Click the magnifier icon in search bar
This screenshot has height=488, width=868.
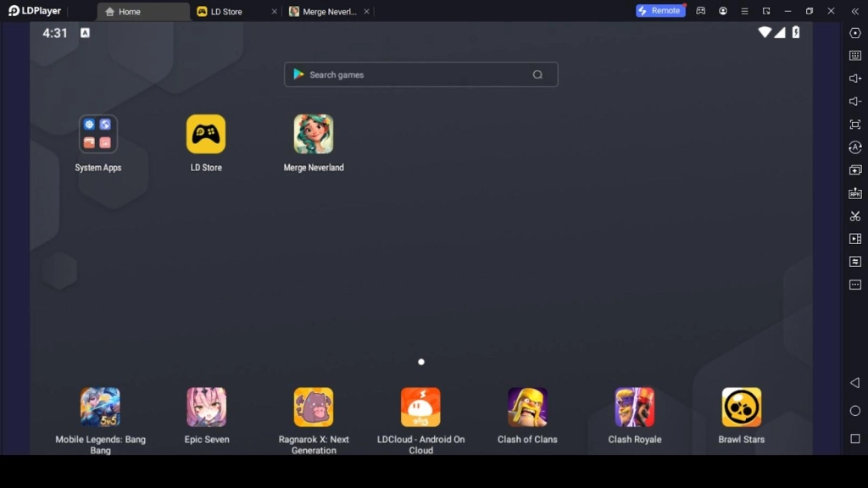(x=537, y=75)
